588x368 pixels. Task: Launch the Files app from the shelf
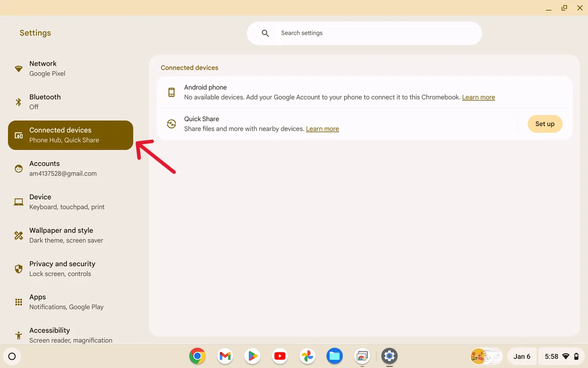[335, 356]
